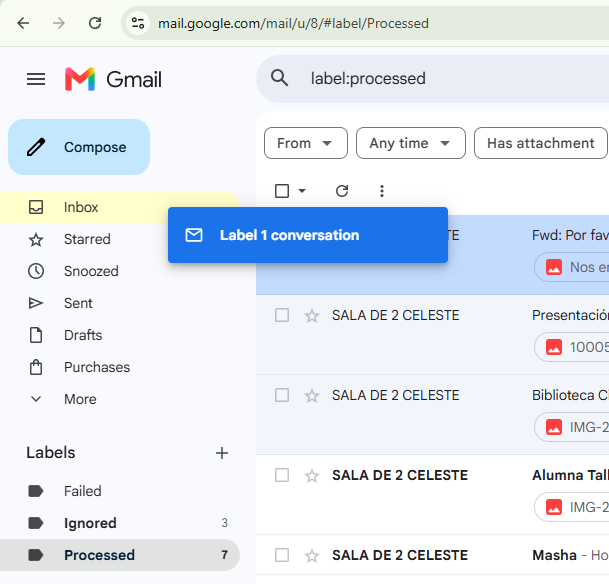The width and height of the screenshot is (609, 584).
Task: Star the Presentación email
Action: (312, 316)
